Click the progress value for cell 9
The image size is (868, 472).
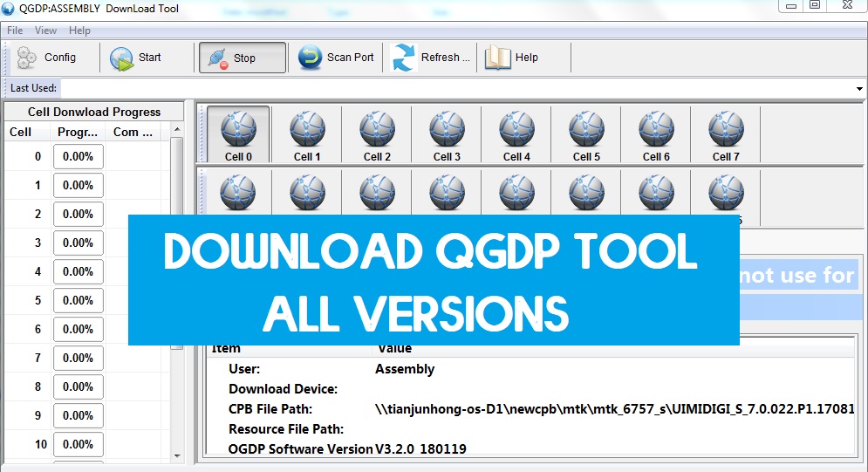pyautogui.click(x=78, y=415)
